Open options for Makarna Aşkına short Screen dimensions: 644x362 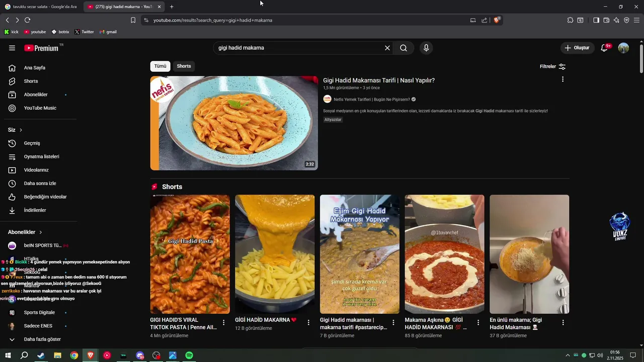click(x=478, y=322)
